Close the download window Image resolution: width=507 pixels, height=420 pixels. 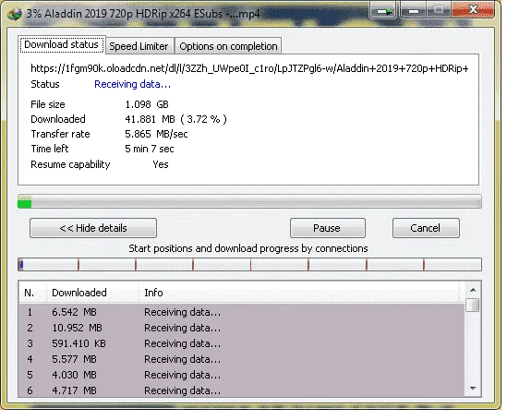tap(473, 9)
